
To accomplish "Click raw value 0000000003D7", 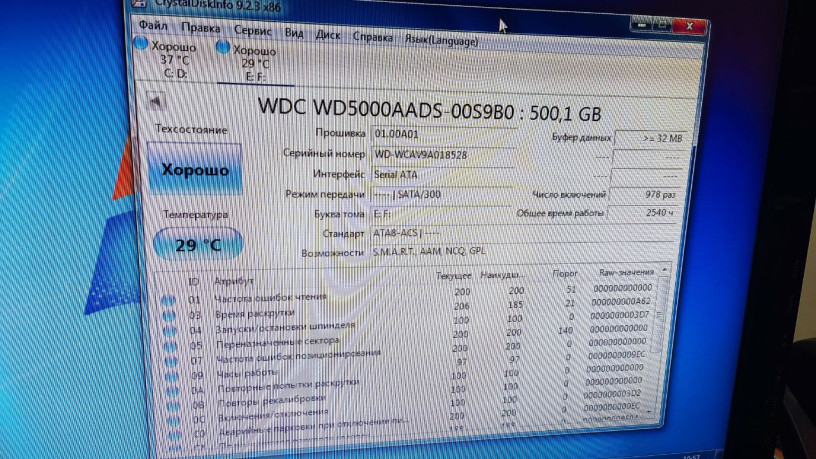I will (619, 315).
